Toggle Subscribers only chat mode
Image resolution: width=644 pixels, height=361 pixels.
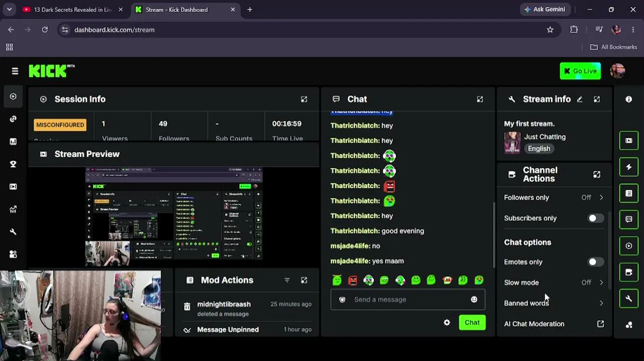[x=595, y=218]
